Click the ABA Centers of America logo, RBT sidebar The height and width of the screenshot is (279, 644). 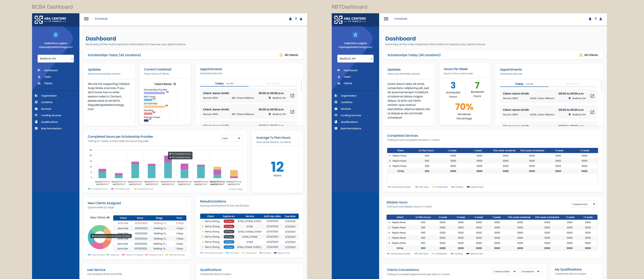coord(350,20)
